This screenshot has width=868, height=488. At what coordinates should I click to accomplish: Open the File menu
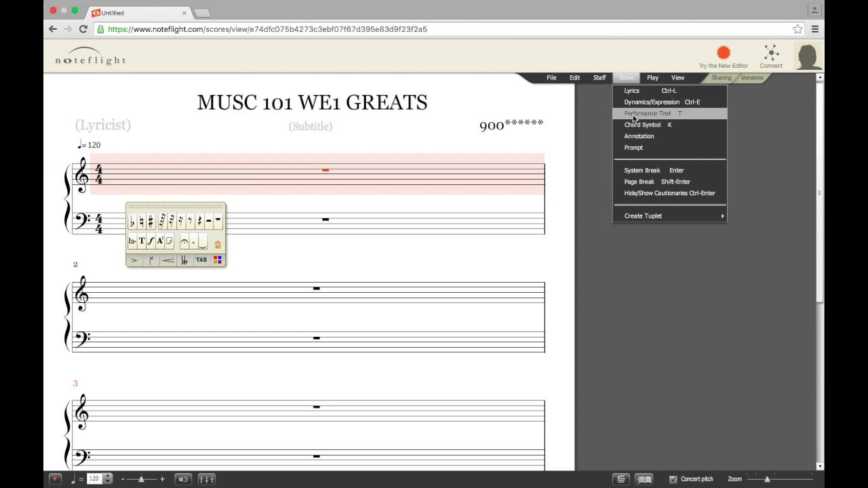551,78
